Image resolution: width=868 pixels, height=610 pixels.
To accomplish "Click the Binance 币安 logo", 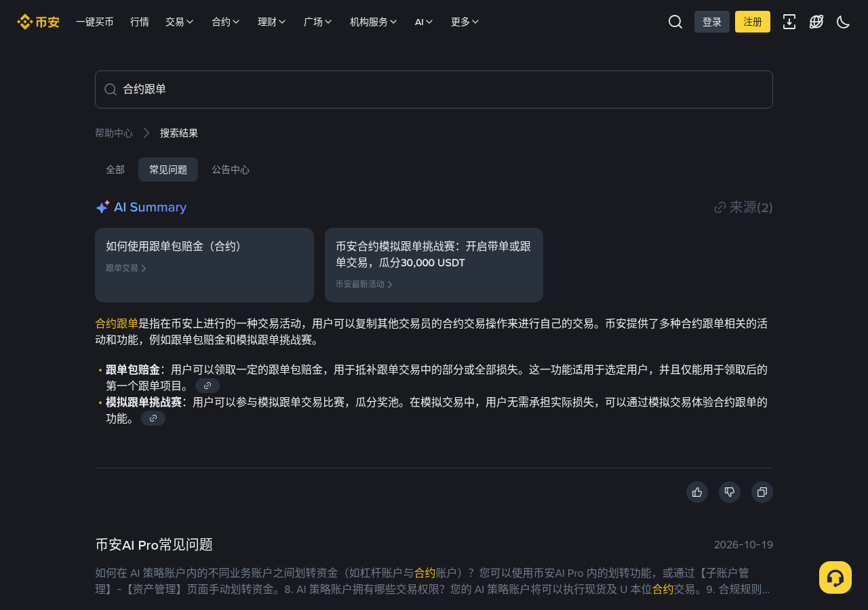I will [38, 22].
